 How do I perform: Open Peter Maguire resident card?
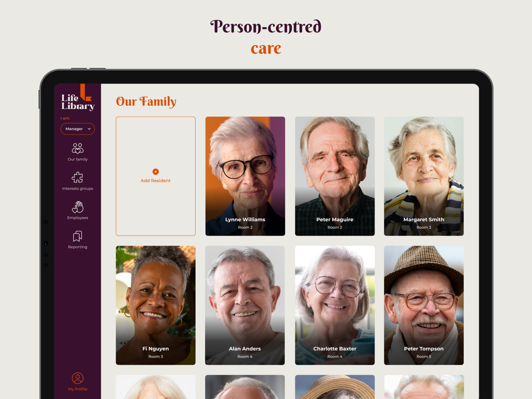coord(335,176)
